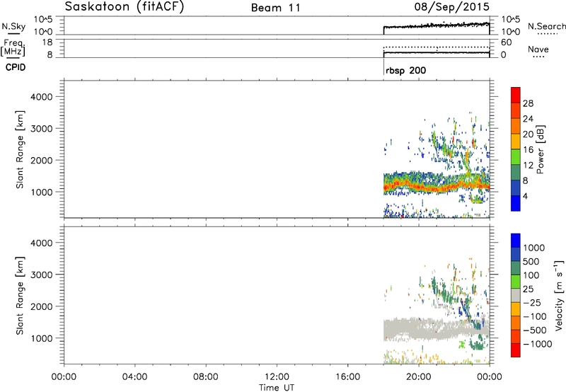Select the Beam 11 label
This screenshot has width=566, height=392.
click(276, 8)
